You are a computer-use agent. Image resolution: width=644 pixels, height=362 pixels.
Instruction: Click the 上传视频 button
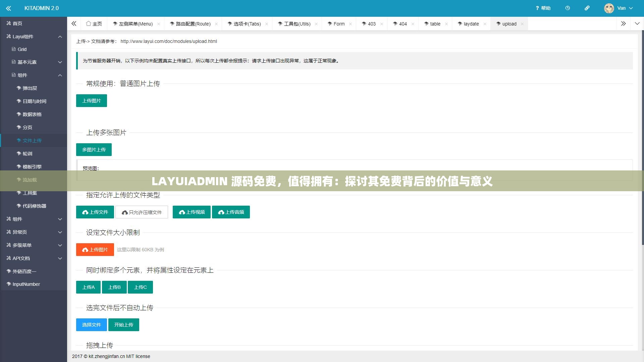point(192,212)
